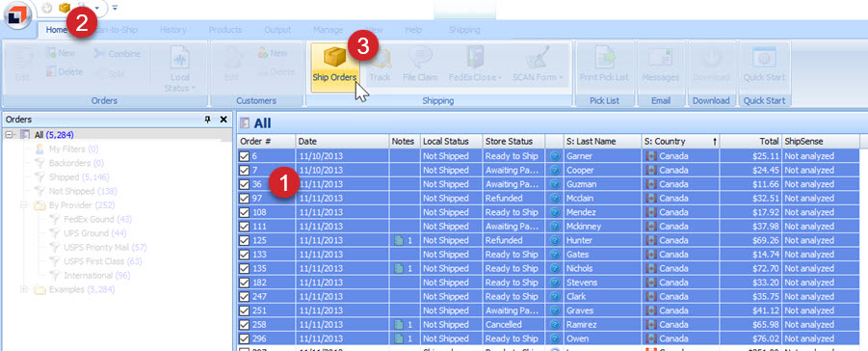Image resolution: width=868 pixels, height=351 pixels.
Task: Uncheck the checkbox for order 97
Action: 244,199
